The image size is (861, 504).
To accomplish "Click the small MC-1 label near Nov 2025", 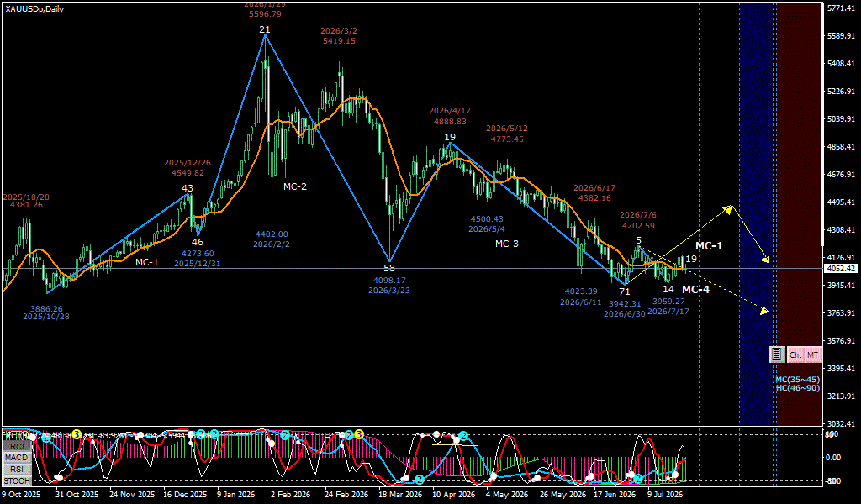I will [146, 262].
